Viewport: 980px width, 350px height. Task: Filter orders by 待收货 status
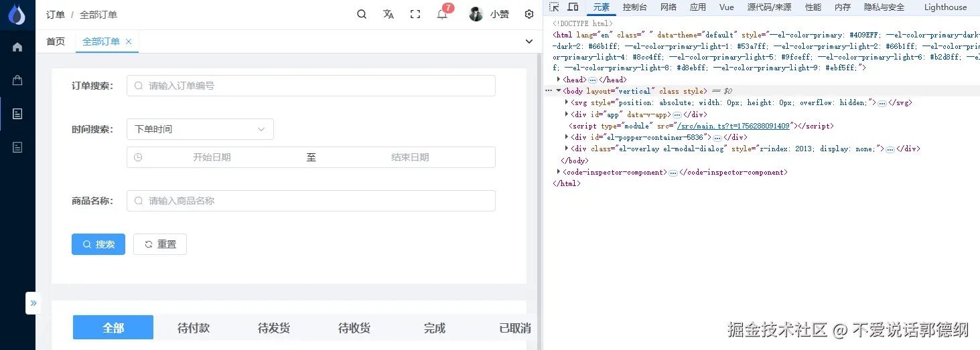click(x=354, y=328)
